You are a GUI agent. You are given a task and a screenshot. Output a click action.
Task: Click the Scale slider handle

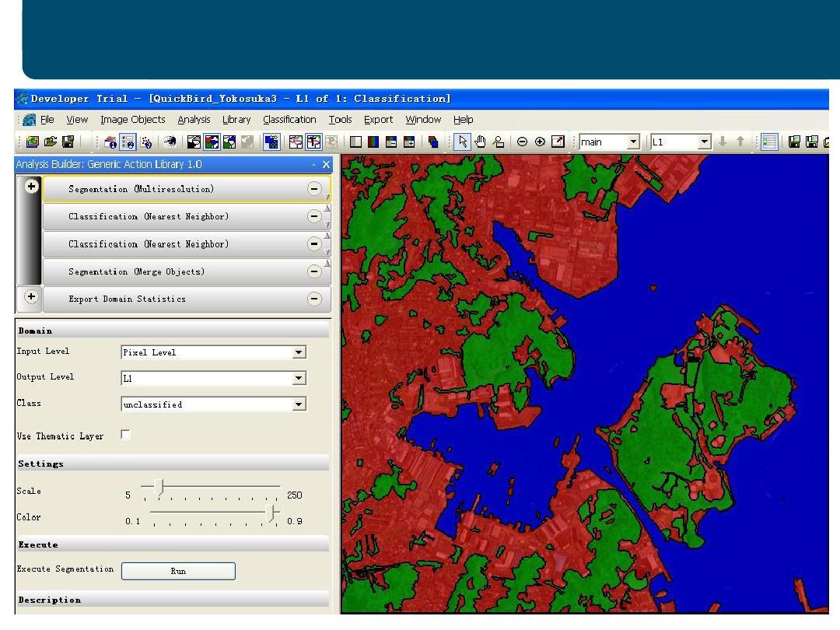[x=159, y=487]
